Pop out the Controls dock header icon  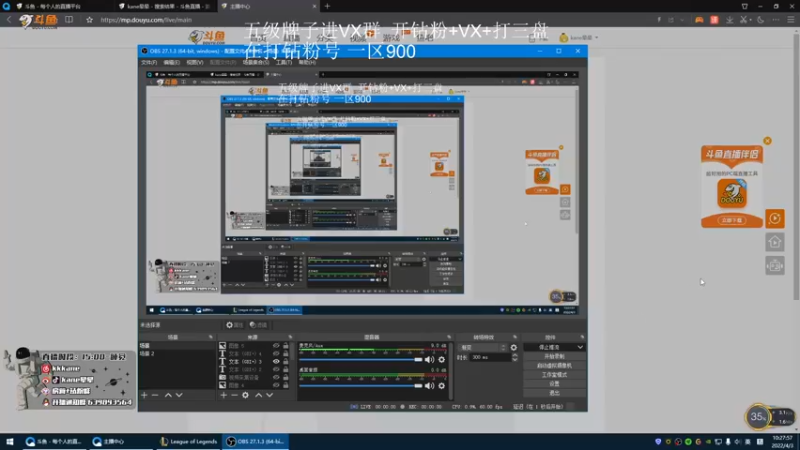[x=582, y=337]
